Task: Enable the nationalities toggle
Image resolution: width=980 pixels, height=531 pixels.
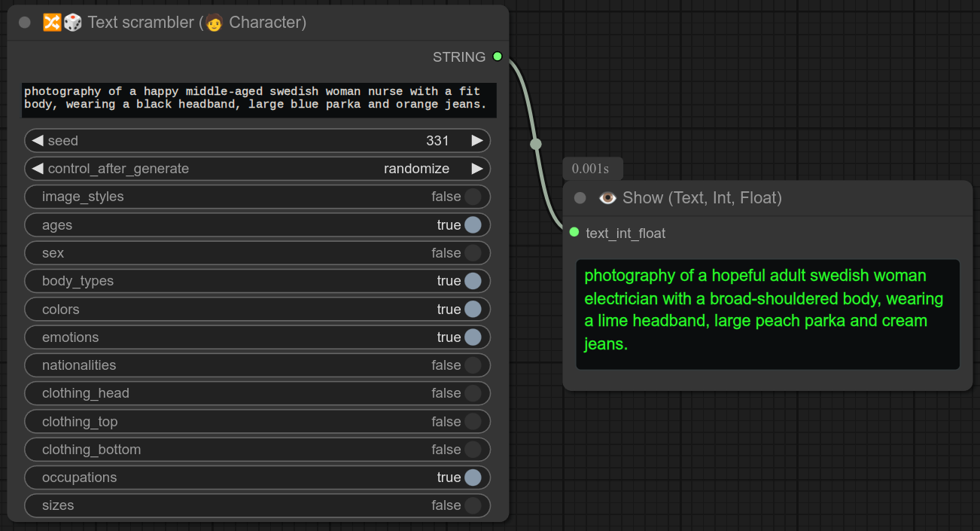Action: pos(472,365)
